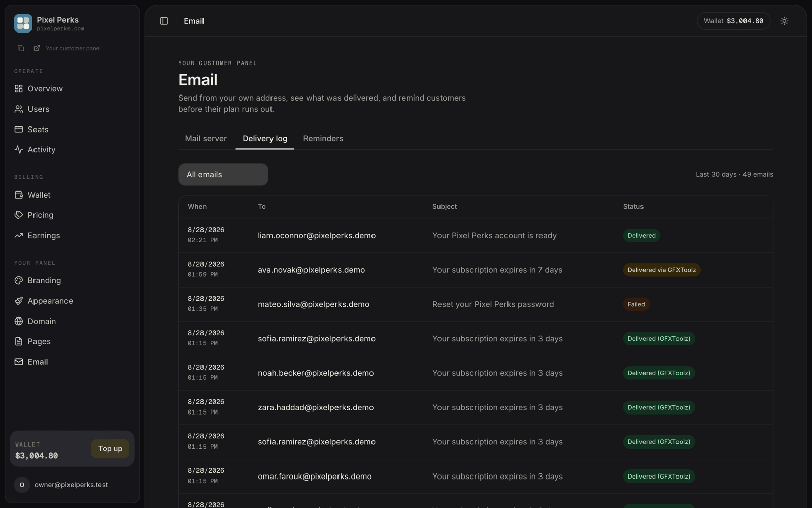The image size is (812, 508).
Task: Click the When column header
Action: 197,206
